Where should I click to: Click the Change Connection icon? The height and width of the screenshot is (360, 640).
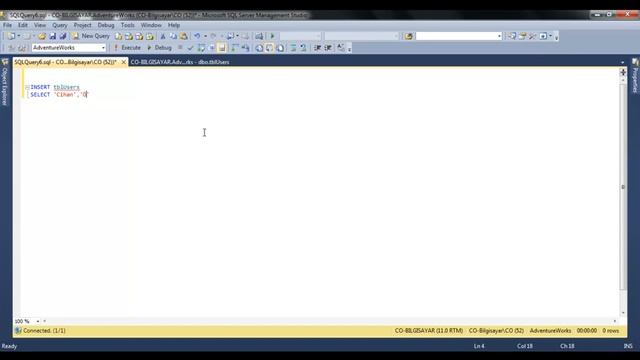pos(22,48)
